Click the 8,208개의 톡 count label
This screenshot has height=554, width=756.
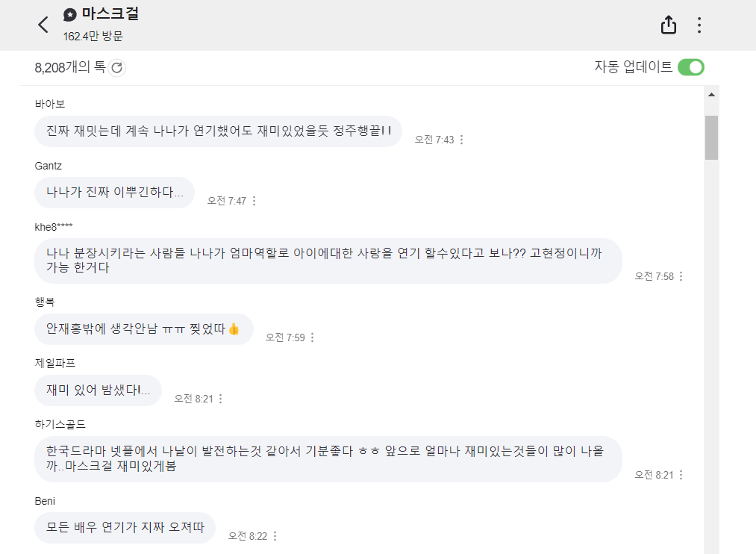pyautogui.click(x=70, y=67)
